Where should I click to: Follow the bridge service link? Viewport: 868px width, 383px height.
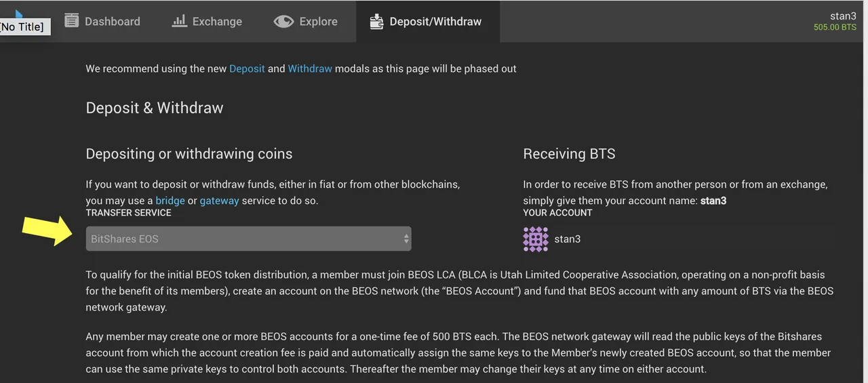[170, 201]
